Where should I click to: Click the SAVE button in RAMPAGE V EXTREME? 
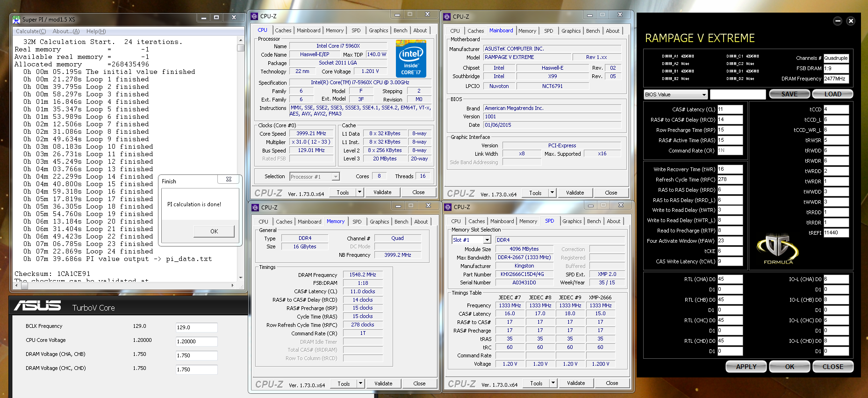click(789, 94)
